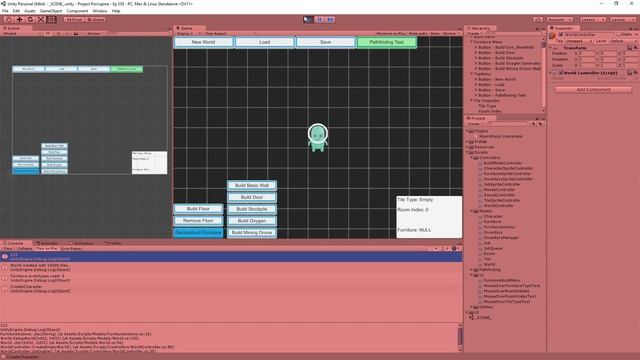Toggle Clear on Play in Console
This screenshot has height=360, width=640.
[x=47, y=249]
